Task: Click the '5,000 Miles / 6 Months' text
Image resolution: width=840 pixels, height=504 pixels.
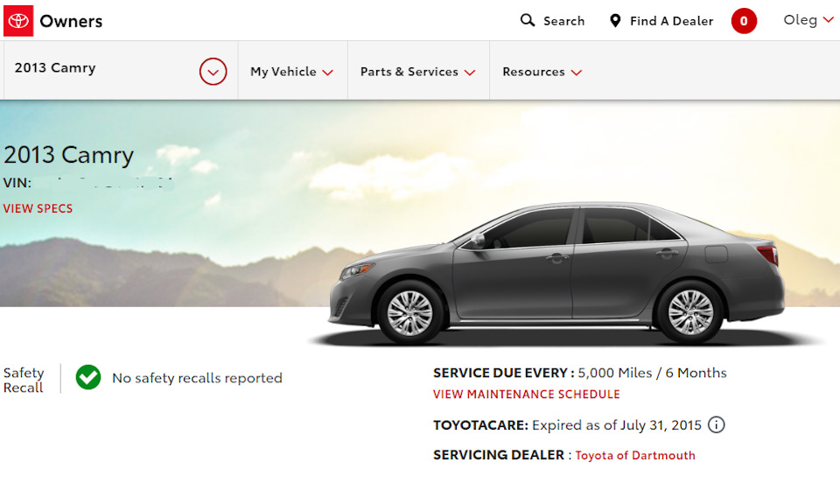Action: pos(652,373)
